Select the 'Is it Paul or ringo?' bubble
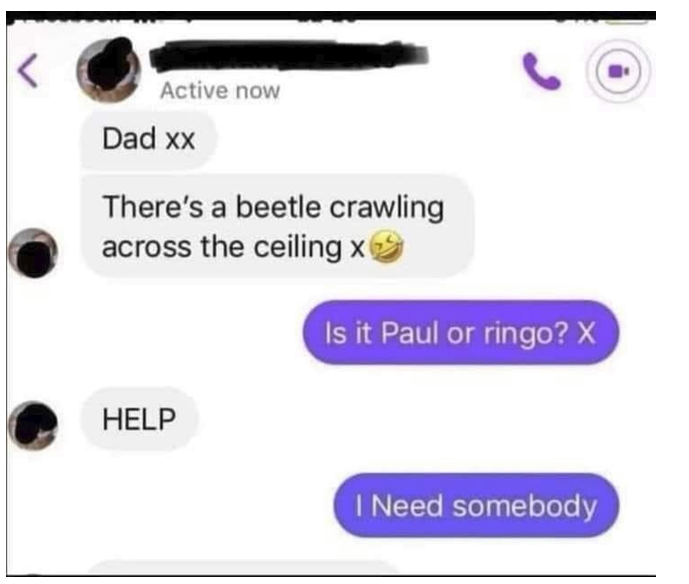Image resolution: width=689 pixels, height=584 pixels. tap(461, 333)
